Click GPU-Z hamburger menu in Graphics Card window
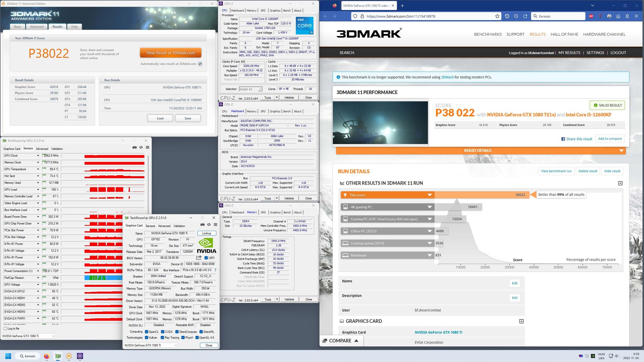644x362 pixels. [215, 225]
